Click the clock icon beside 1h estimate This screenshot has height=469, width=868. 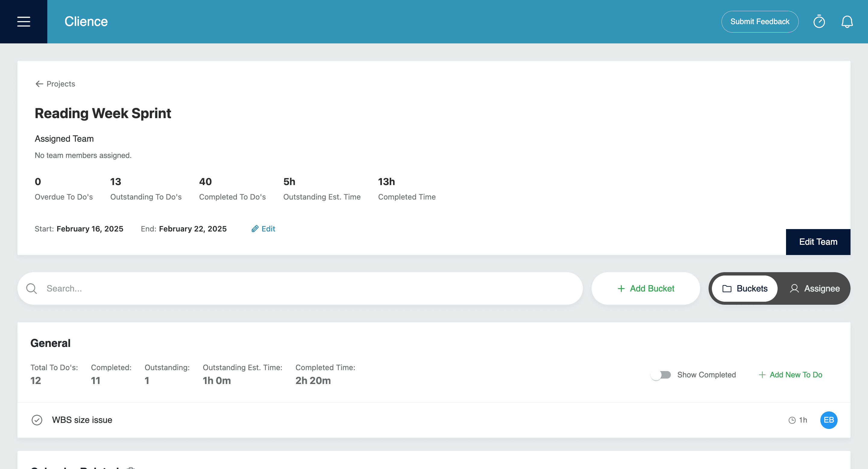(793, 420)
